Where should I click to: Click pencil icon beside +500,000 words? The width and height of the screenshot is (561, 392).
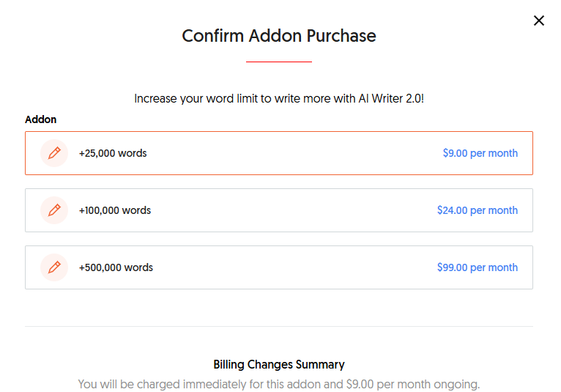[x=54, y=267]
